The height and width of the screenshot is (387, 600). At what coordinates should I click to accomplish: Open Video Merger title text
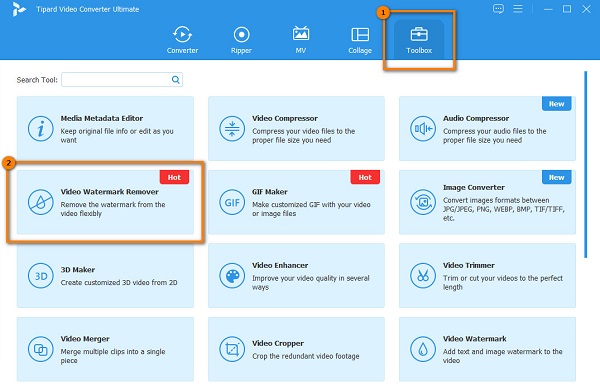click(85, 339)
